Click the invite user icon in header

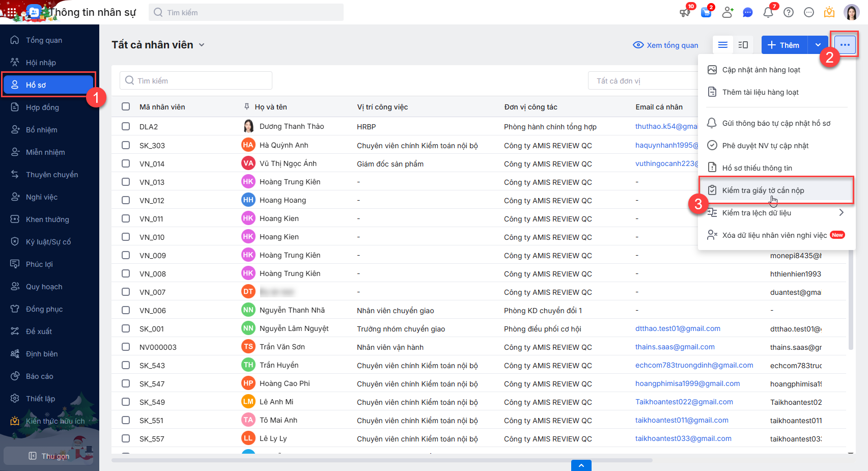click(x=727, y=12)
